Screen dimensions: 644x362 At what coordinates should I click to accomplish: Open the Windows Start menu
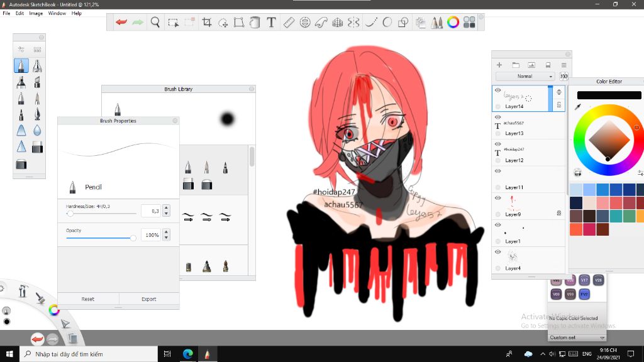9,354
